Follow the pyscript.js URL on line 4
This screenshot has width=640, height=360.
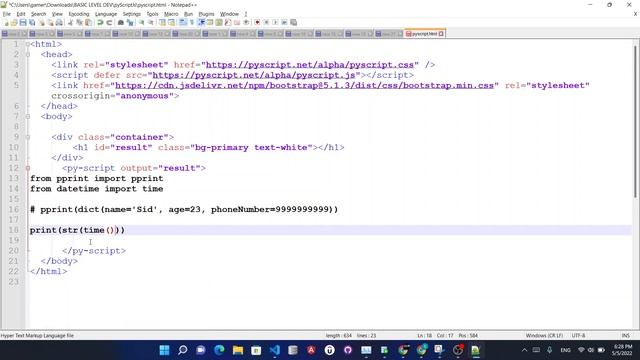pos(253,75)
